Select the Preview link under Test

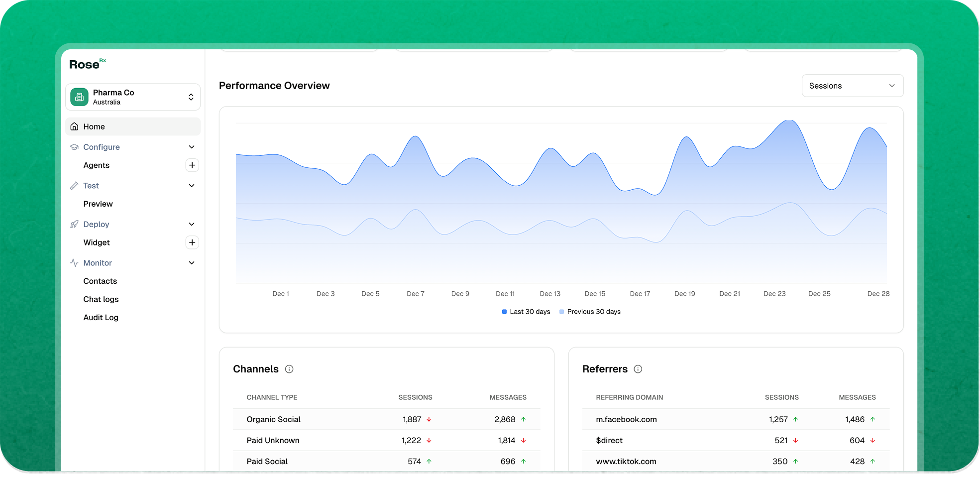pyautogui.click(x=98, y=204)
